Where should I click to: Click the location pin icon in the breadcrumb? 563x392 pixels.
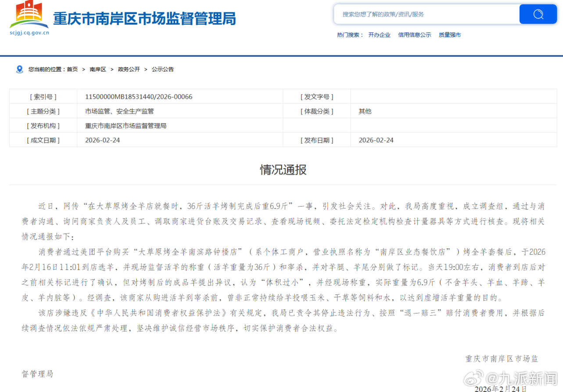point(19,69)
